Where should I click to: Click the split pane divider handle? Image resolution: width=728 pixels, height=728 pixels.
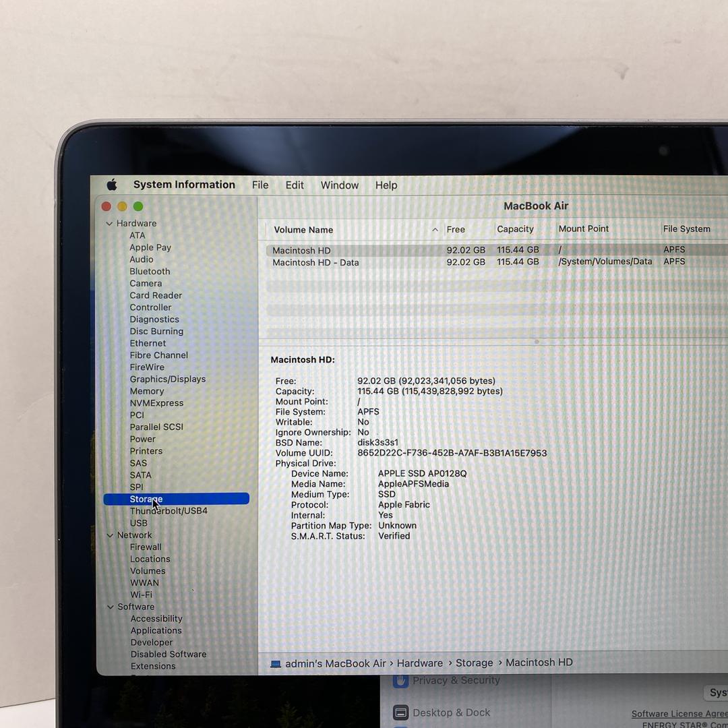click(537, 342)
